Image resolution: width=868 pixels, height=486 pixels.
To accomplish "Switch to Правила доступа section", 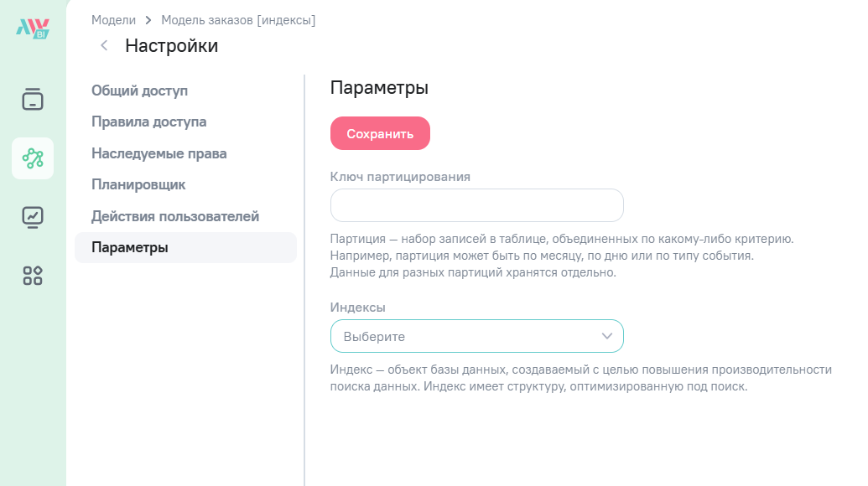I will tap(149, 121).
